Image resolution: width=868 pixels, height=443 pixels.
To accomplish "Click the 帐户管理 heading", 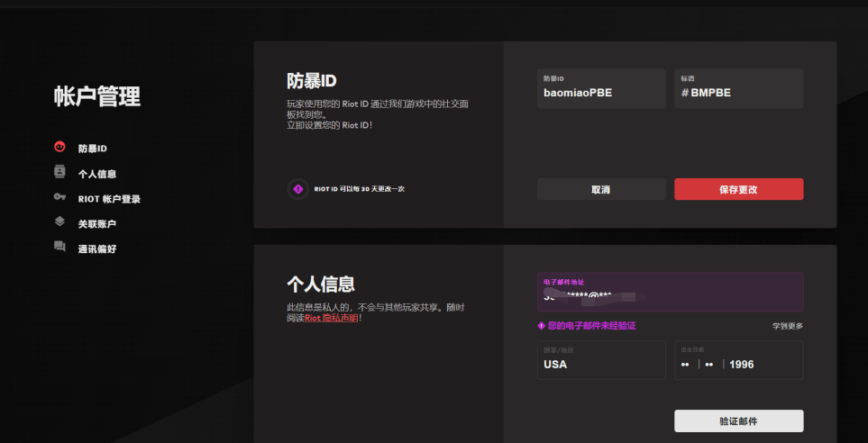I will [x=97, y=96].
